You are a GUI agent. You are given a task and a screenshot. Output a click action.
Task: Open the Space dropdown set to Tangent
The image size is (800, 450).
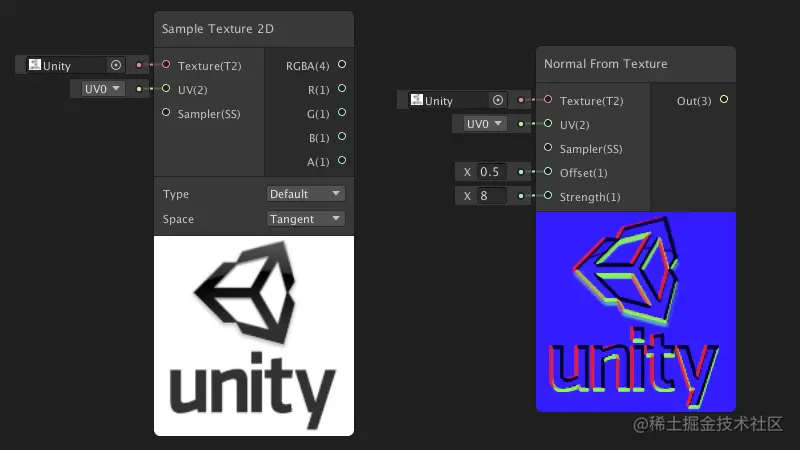[306, 219]
